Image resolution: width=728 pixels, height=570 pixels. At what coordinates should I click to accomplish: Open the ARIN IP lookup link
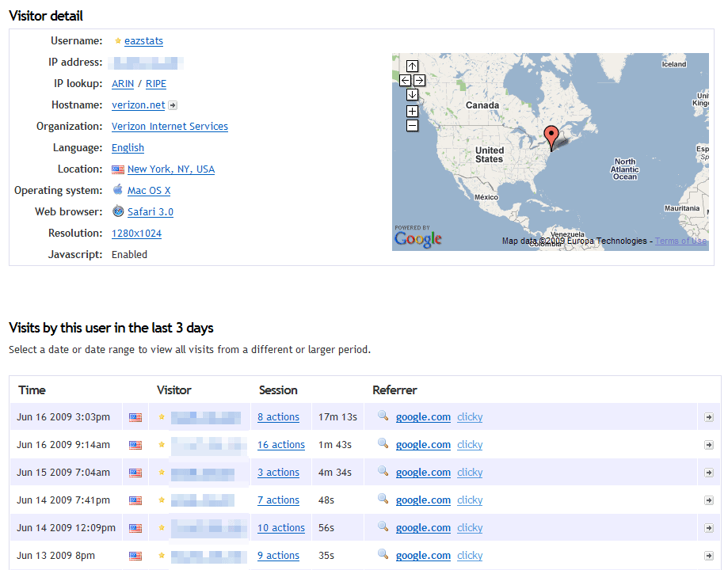(x=123, y=84)
